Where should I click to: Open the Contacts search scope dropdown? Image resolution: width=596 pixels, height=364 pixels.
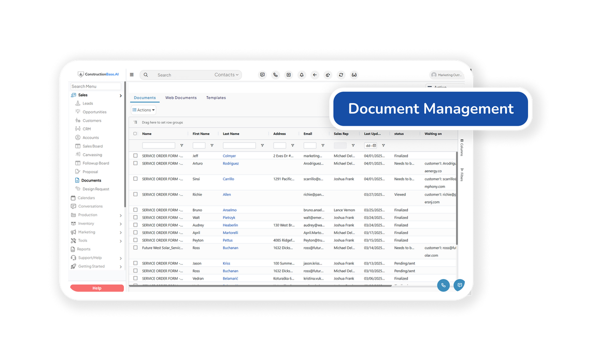tap(226, 75)
